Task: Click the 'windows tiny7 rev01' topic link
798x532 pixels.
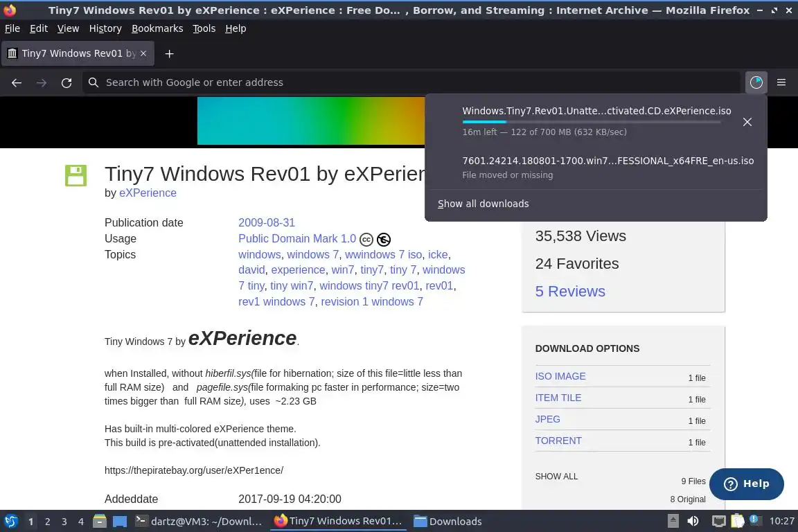Action: [369, 285]
